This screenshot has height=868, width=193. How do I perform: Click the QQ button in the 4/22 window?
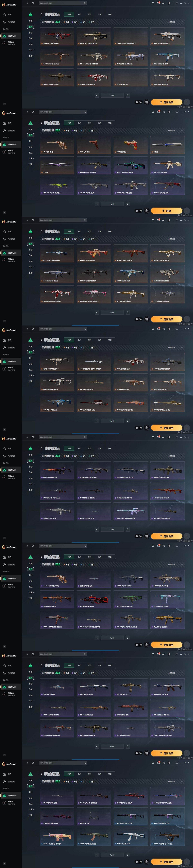[x=139, y=211]
